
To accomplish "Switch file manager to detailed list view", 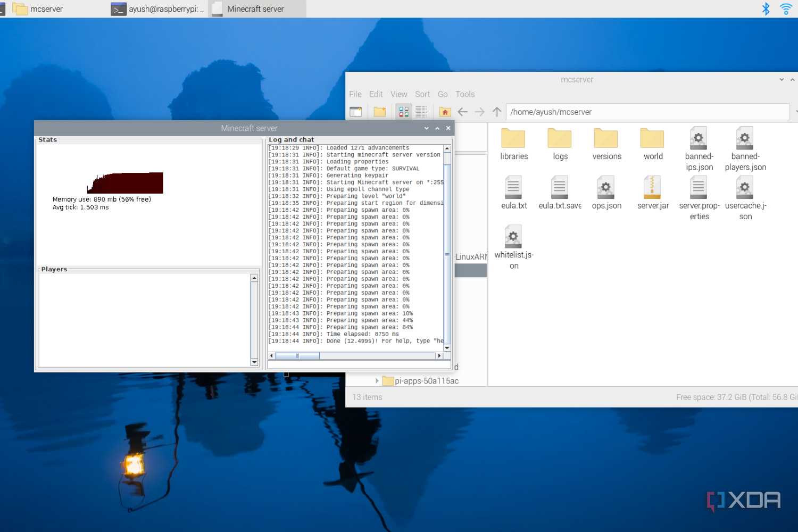I will 421,112.
